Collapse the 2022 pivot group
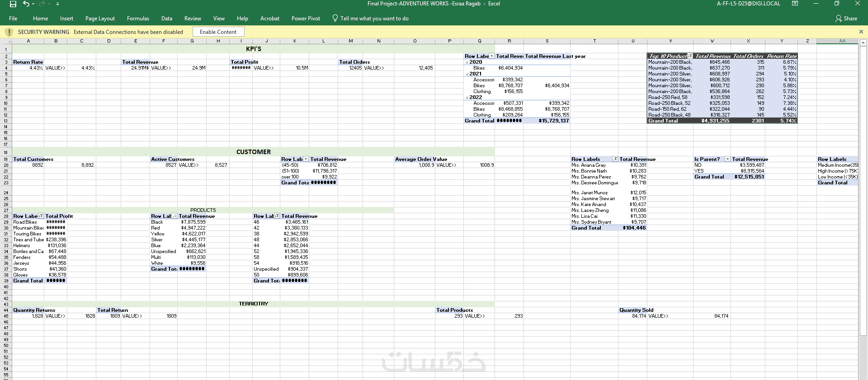Image resolution: width=868 pixels, height=380 pixels. tap(467, 98)
